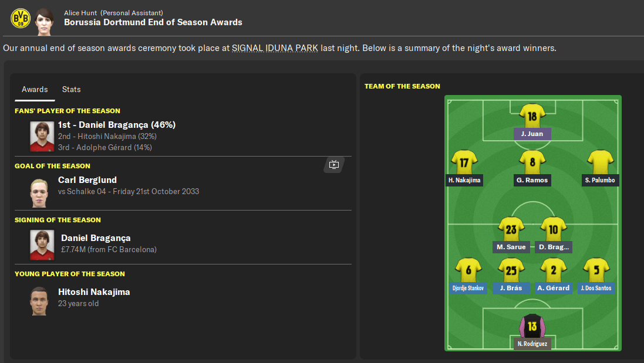644x363 pixels.
Task: Switch to the Stats tab
Action: point(71,89)
